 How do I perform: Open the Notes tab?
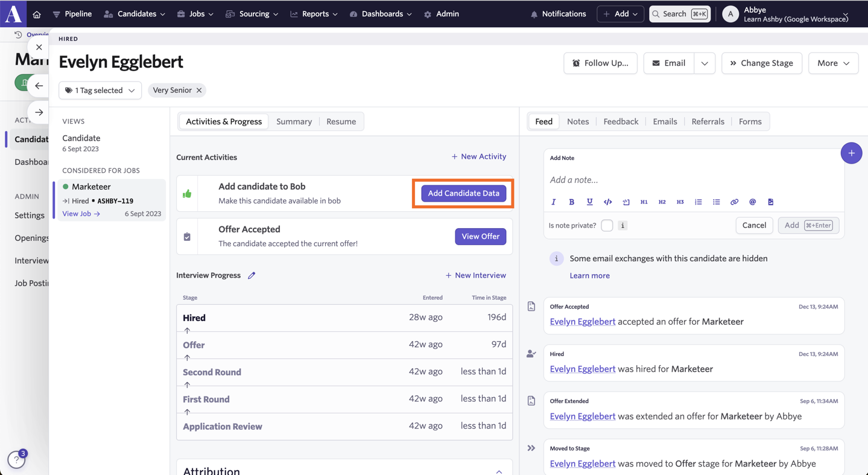point(578,121)
